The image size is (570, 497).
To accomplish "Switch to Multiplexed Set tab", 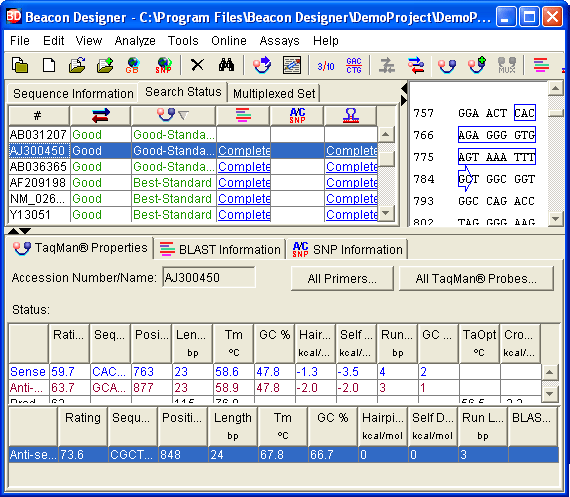I will [274, 94].
